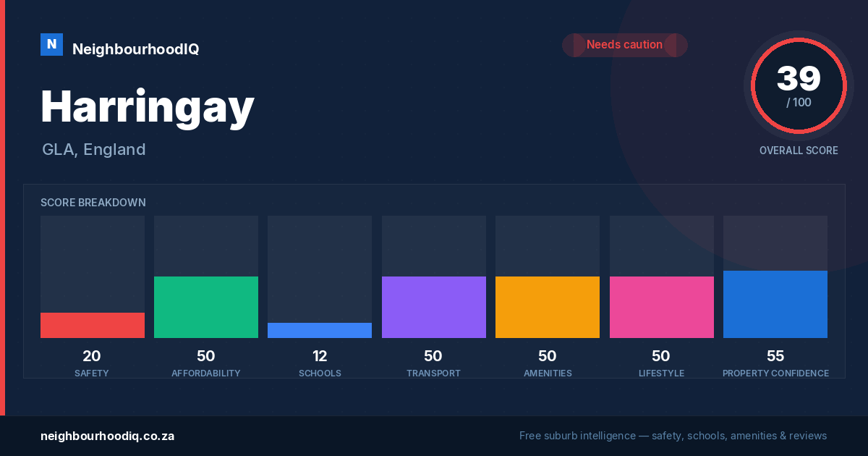The height and width of the screenshot is (456, 868).
Task: Click the Overall Score caption
Action: [799, 151]
